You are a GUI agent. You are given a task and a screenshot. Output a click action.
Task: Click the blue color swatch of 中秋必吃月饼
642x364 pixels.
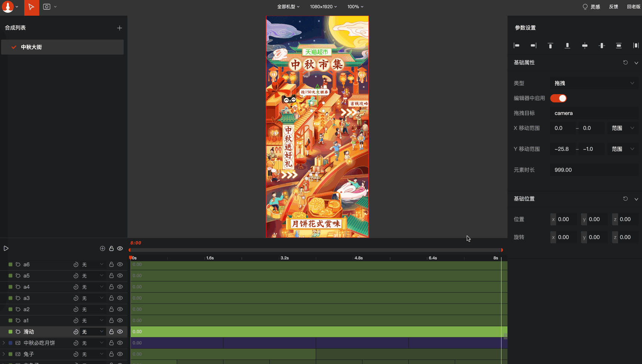pos(10,343)
